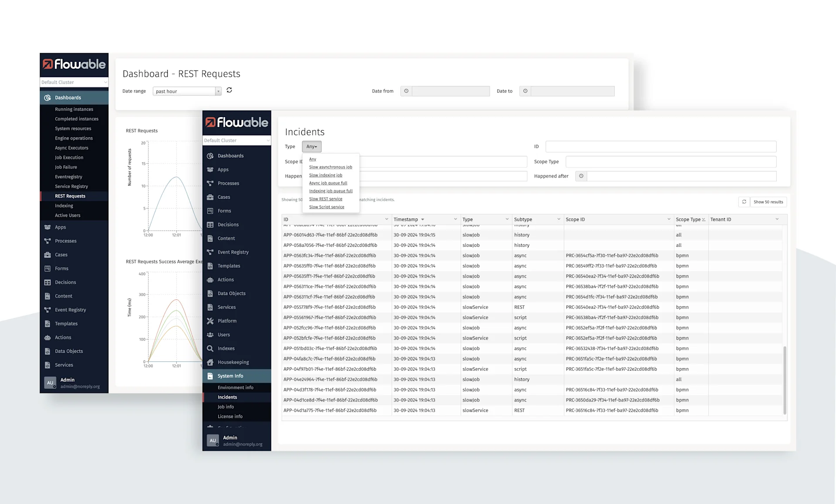Click clock icon of Date from field
Screen dimensions: 836x504
(x=406, y=91)
